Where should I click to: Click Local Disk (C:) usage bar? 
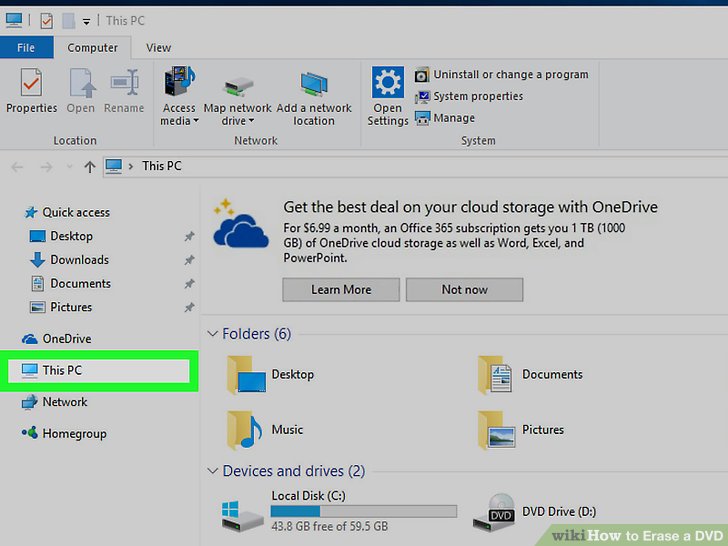364,511
